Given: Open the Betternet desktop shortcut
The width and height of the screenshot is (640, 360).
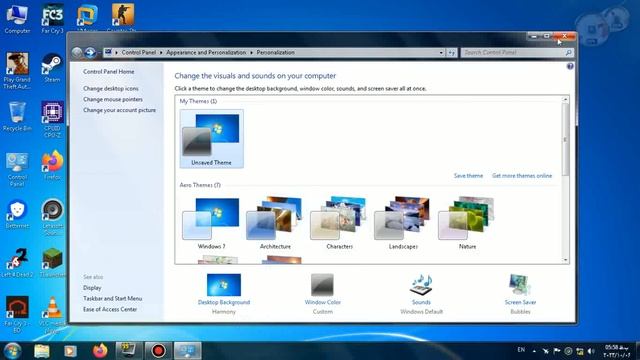Looking at the screenshot, I should click(17, 214).
